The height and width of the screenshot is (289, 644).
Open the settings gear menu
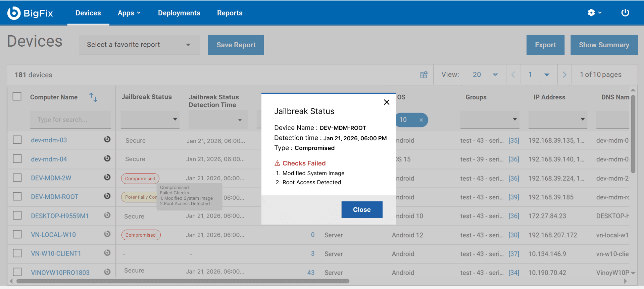tap(594, 13)
